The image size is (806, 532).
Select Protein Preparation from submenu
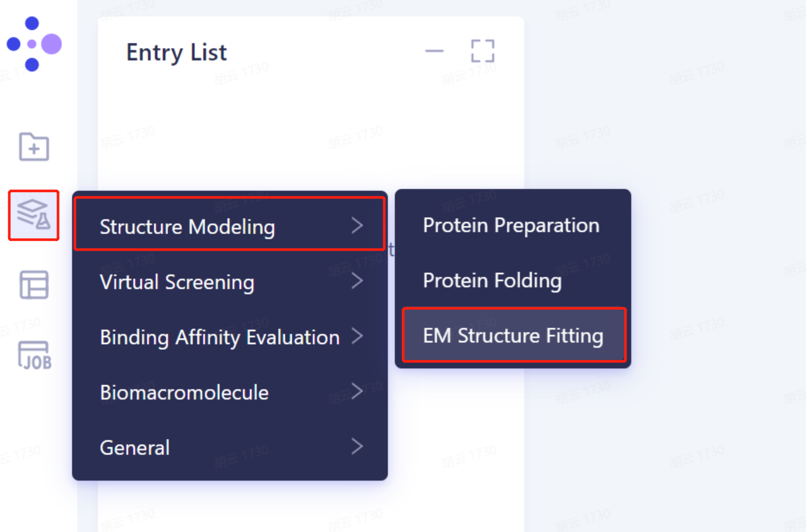[511, 225]
